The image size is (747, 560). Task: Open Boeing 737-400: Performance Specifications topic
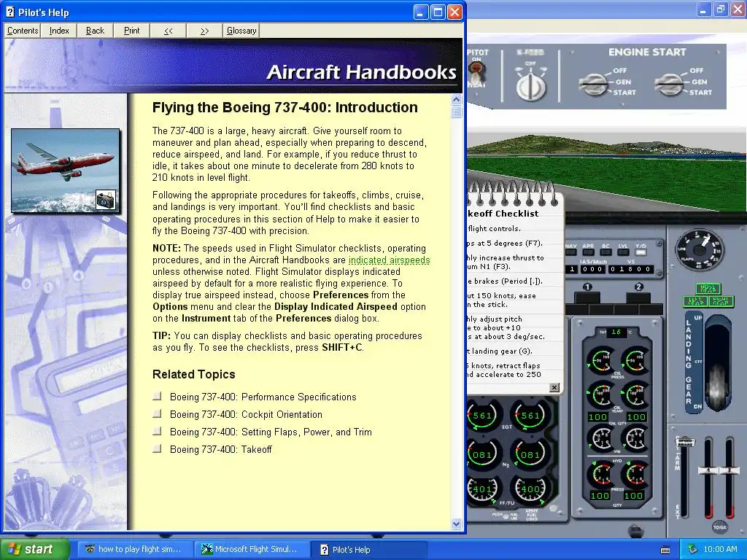pyautogui.click(x=263, y=397)
